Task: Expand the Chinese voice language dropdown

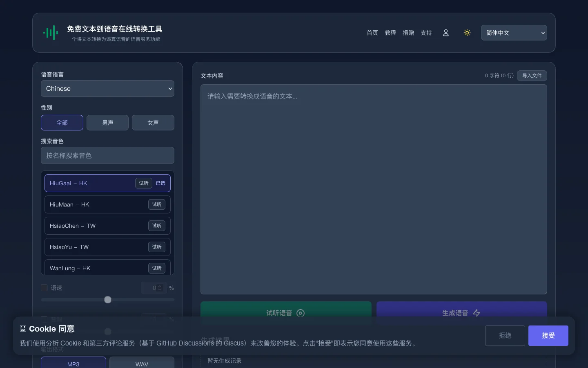Action: pos(107,89)
